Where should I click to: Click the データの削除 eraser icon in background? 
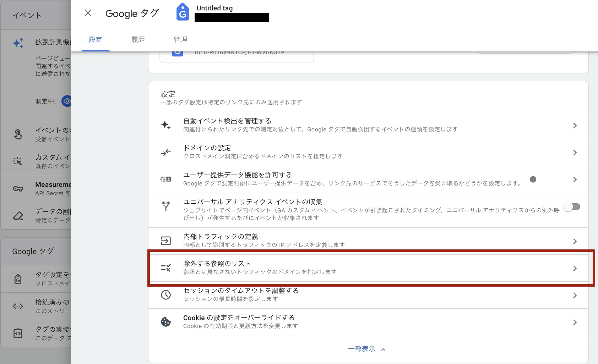pyautogui.click(x=18, y=215)
